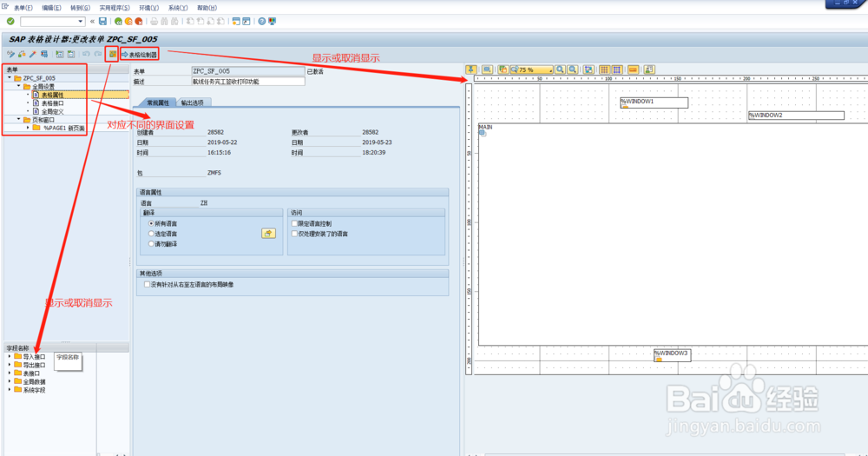Screen dimensions: 868x456
Task: Collapse the 页和窗口 folder node
Action: coord(18,119)
